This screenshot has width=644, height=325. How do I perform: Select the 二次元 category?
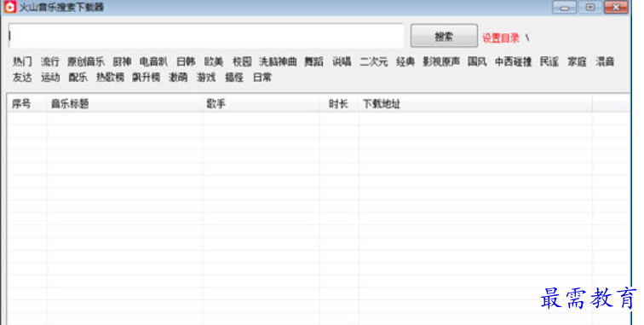[x=374, y=61]
